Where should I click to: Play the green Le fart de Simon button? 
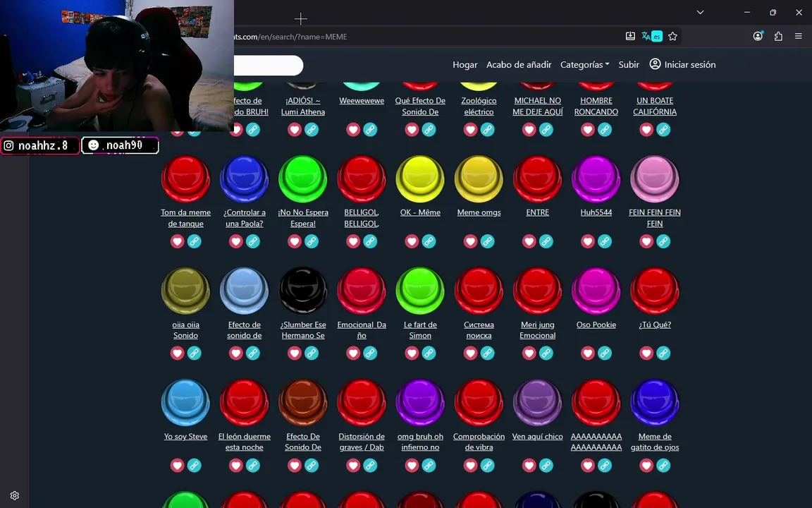420,291
